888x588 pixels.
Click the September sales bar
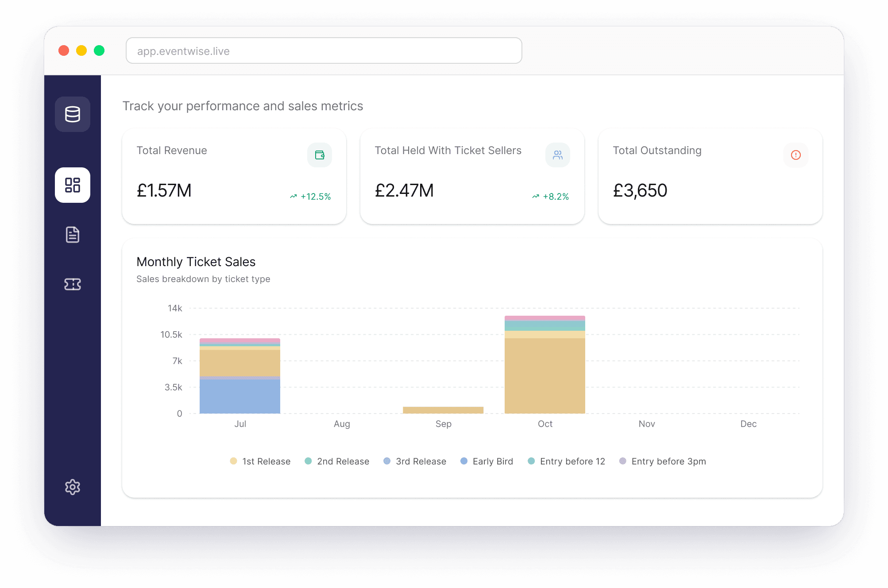coord(443,410)
